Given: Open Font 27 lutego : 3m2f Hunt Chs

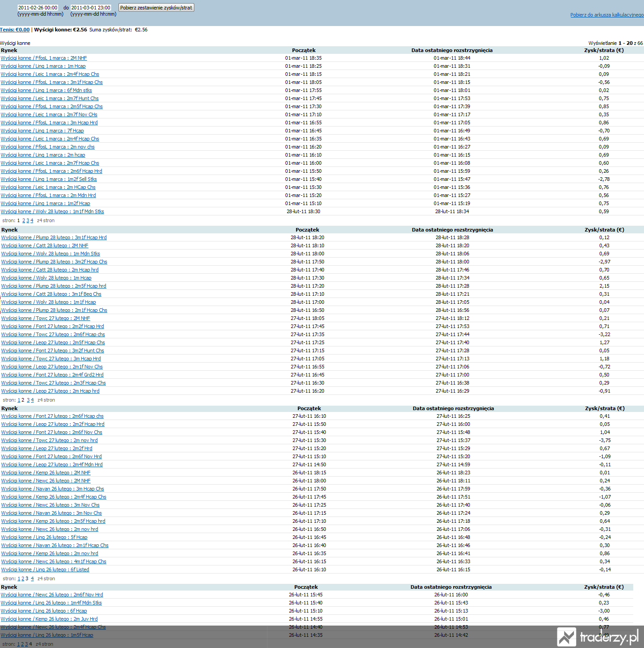Looking at the screenshot, I should pyautogui.click(x=53, y=350).
